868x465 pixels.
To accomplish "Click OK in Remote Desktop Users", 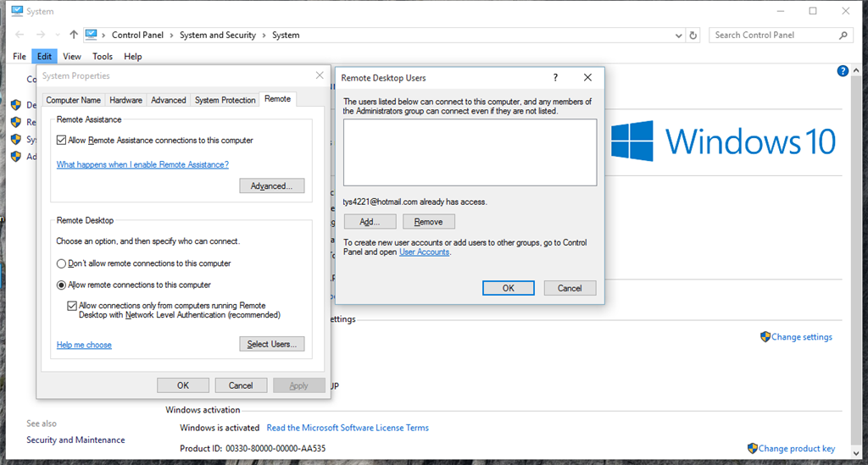I will click(x=509, y=288).
